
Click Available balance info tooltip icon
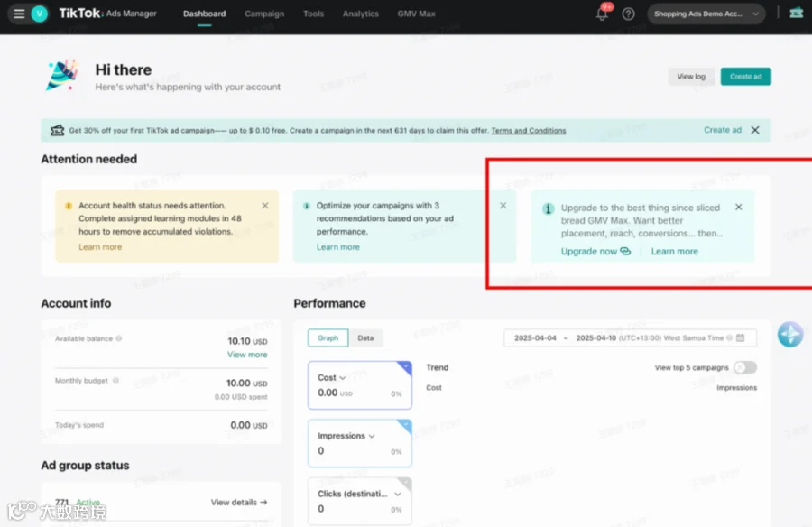118,338
